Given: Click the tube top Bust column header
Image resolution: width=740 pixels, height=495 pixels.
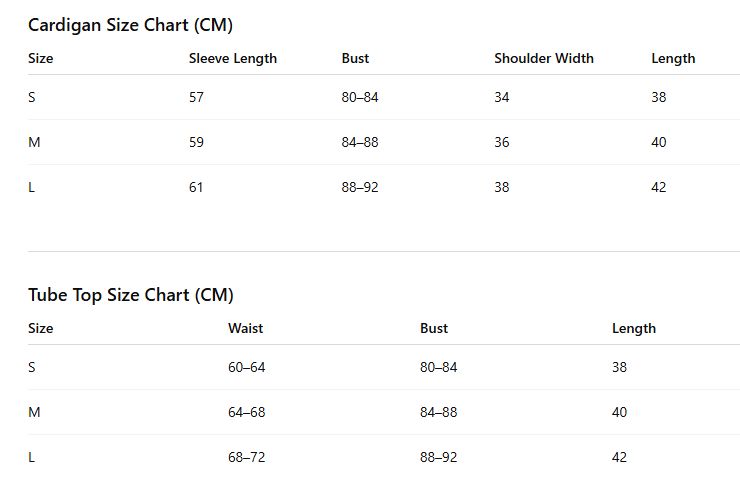Looking at the screenshot, I should click(434, 328).
